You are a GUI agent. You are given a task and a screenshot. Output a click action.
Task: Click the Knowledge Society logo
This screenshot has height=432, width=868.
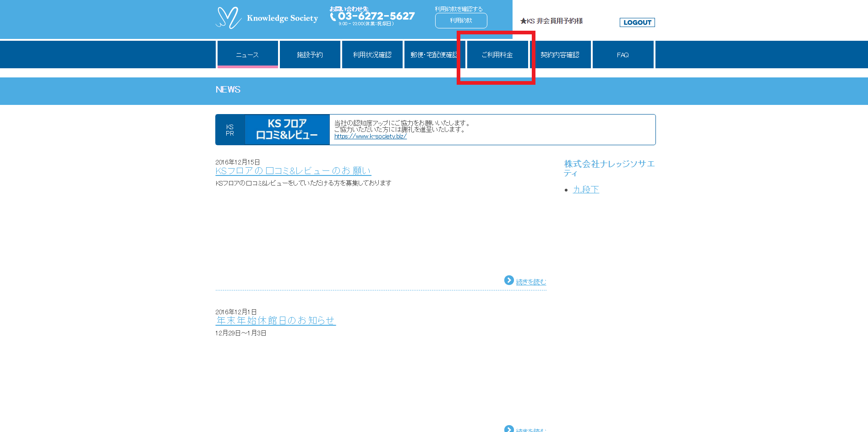[x=267, y=18]
